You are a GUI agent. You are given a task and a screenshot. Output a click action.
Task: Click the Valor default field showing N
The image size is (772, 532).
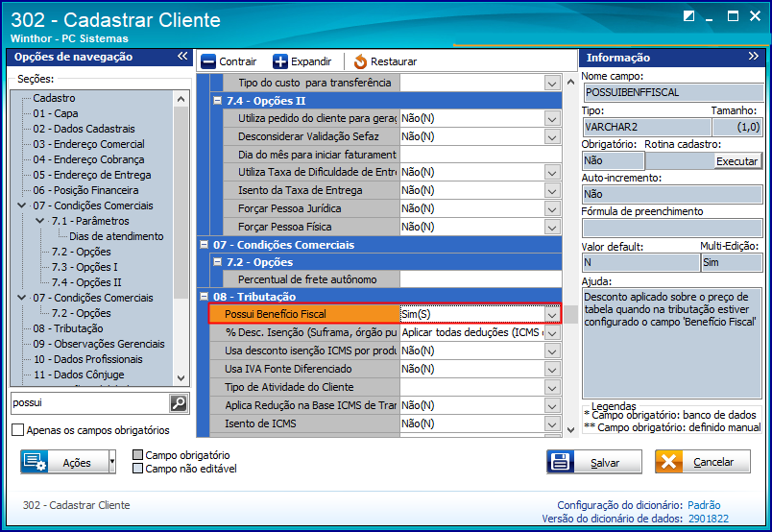pyautogui.click(x=640, y=262)
